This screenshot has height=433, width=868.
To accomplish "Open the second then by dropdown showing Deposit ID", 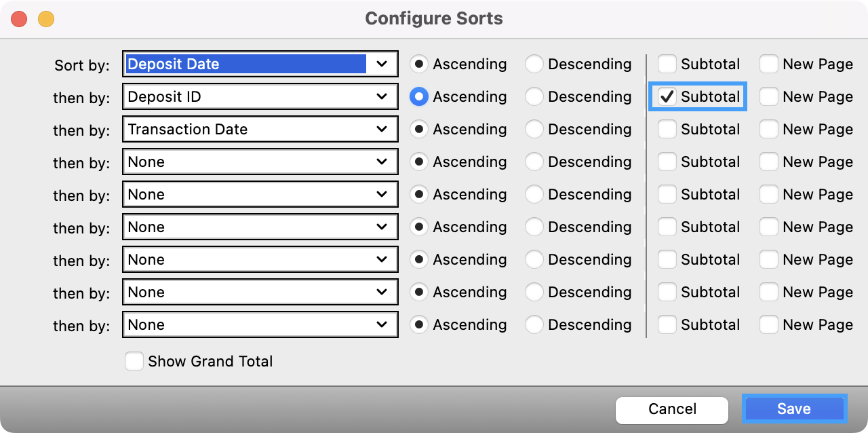I will tap(260, 96).
